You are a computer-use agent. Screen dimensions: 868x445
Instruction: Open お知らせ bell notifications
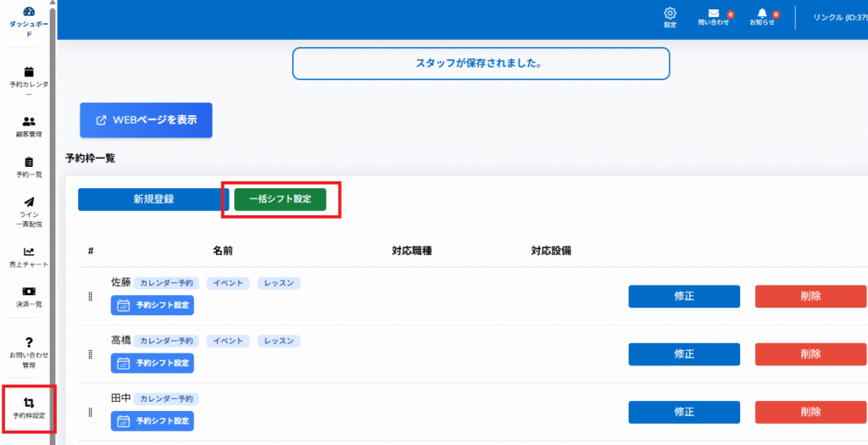click(761, 14)
